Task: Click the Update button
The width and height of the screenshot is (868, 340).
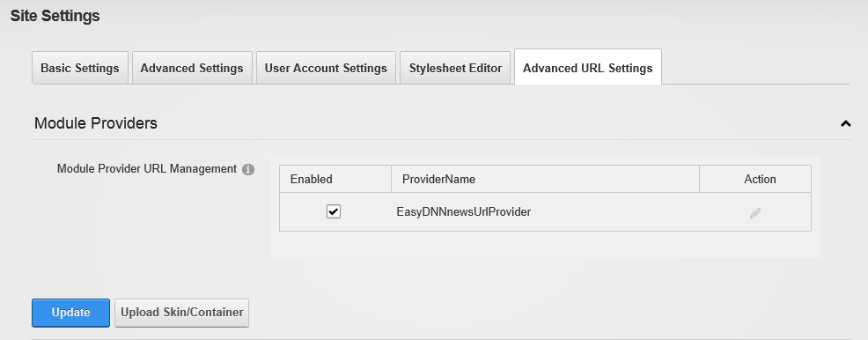Action: pyautogui.click(x=70, y=313)
